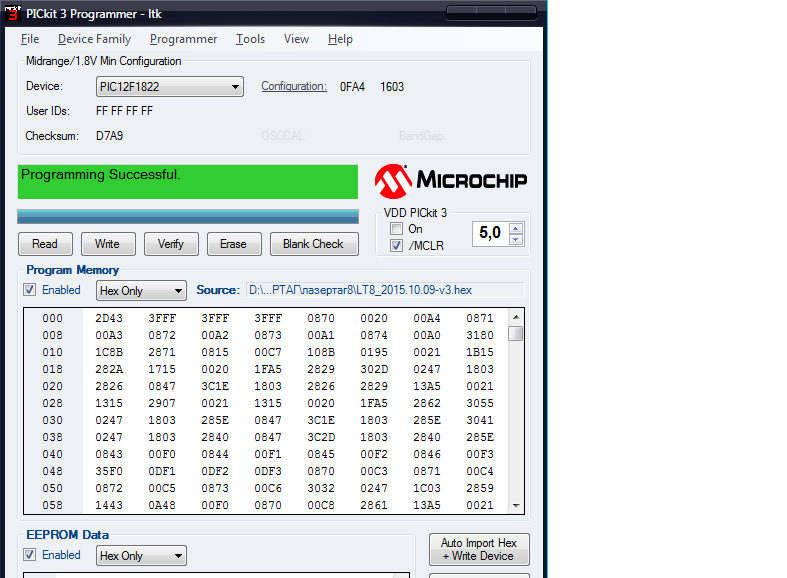Click the program memory scrollbar up arrow
Screen dimensions: 787x578
point(515,317)
